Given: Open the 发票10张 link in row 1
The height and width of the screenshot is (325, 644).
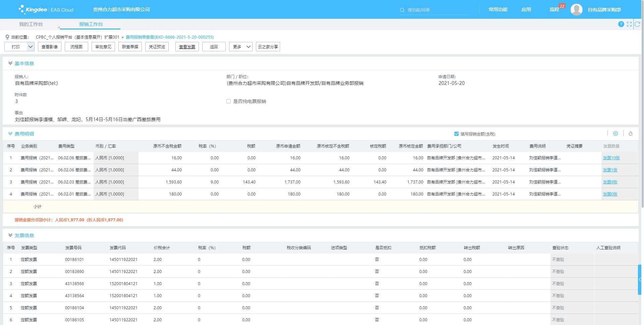Looking at the screenshot, I should (611, 158).
